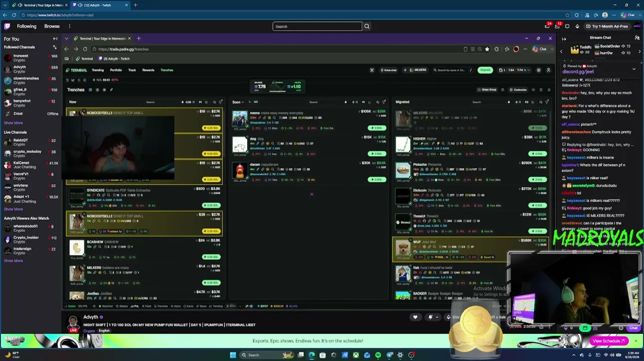The image size is (644, 361).
Task: Open a new outer browser tab
Action: coord(136,5)
